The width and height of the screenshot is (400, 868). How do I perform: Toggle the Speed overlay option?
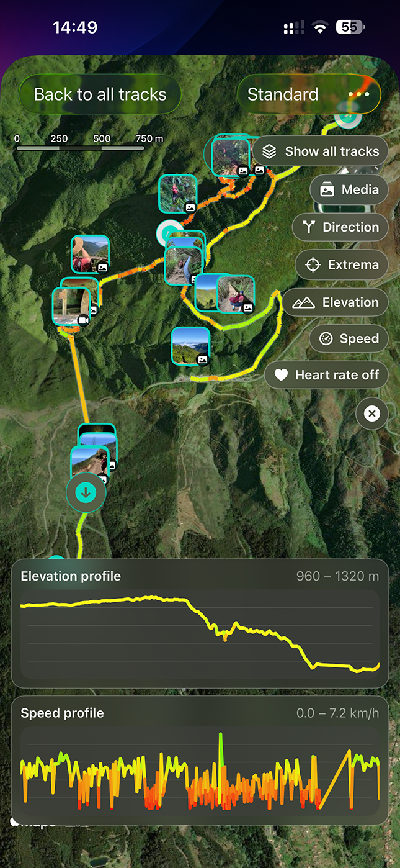coord(349,338)
